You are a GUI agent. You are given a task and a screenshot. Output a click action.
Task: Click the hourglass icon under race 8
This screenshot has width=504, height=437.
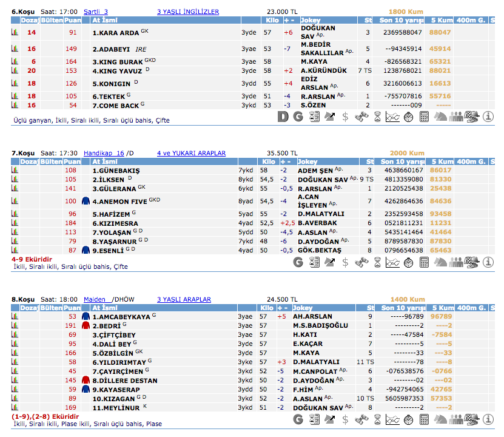coord(377,420)
